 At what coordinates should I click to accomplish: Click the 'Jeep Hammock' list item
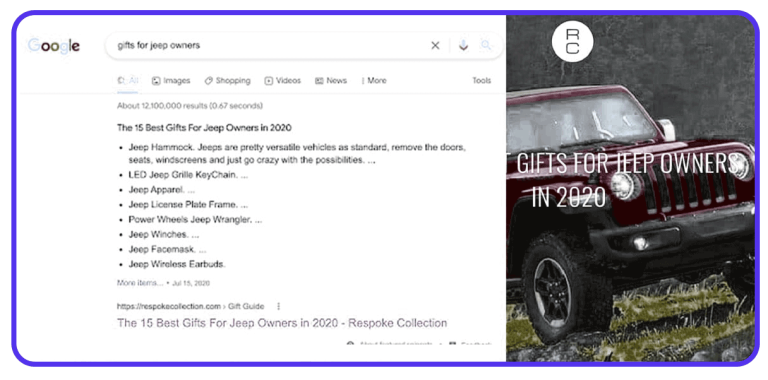pos(297,153)
